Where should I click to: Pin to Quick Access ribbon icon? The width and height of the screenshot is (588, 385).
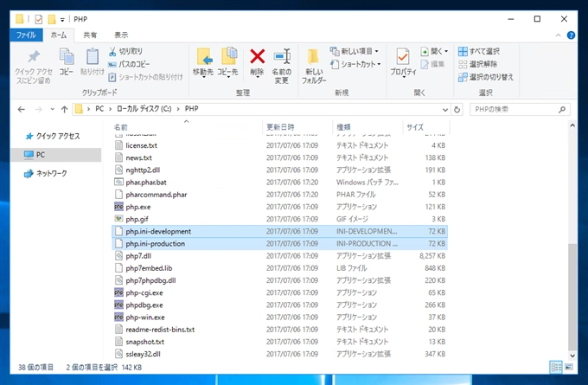(x=34, y=67)
